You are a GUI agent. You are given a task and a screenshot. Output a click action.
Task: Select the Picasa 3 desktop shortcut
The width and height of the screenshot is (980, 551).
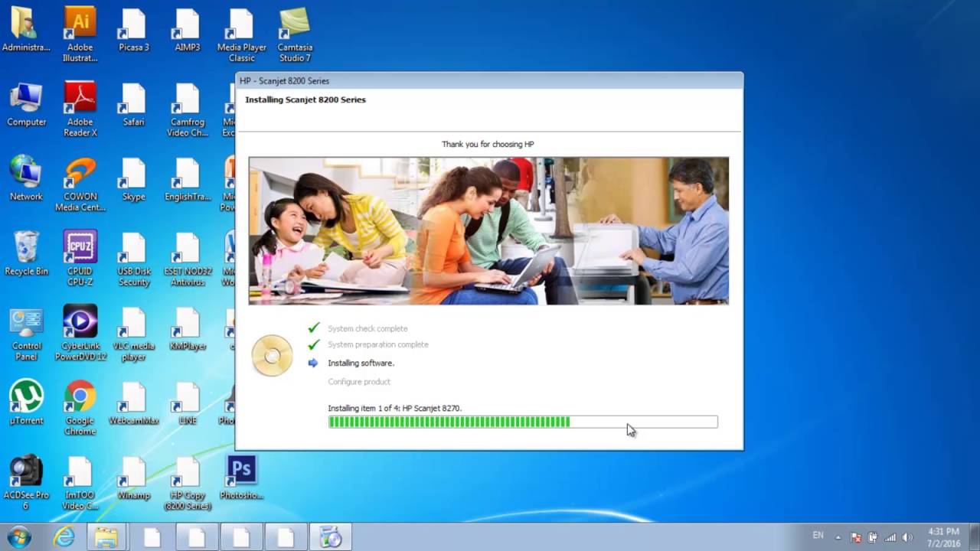(x=134, y=31)
